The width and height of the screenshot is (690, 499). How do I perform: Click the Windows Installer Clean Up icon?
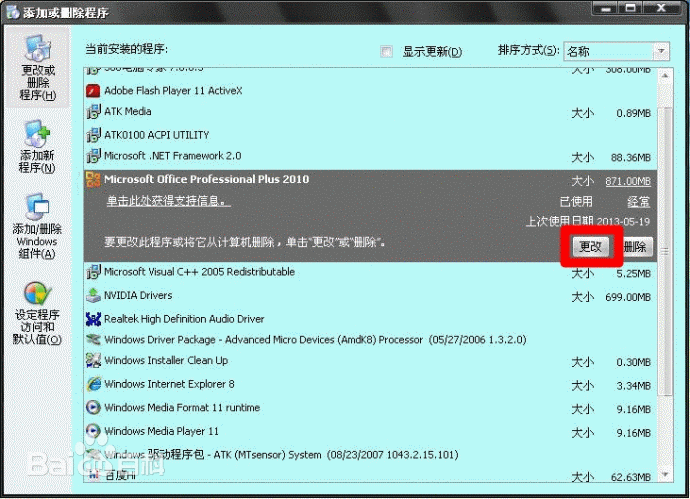tap(93, 360)
